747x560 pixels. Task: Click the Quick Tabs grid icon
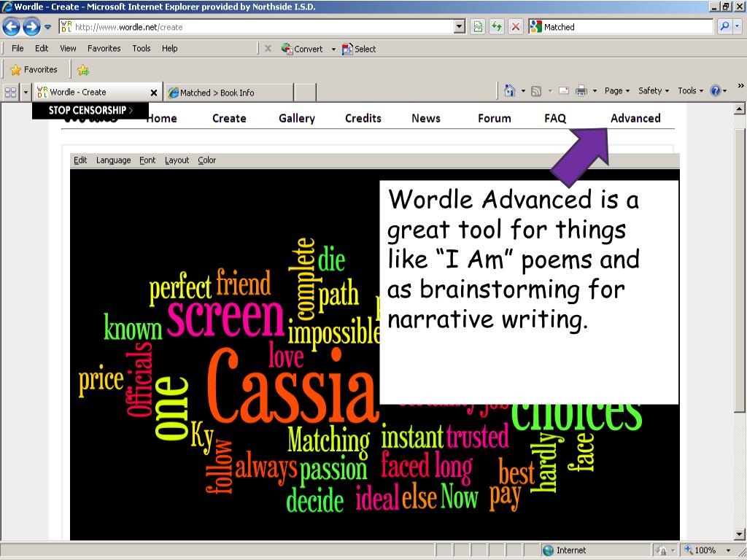click(x=10, y=92)
